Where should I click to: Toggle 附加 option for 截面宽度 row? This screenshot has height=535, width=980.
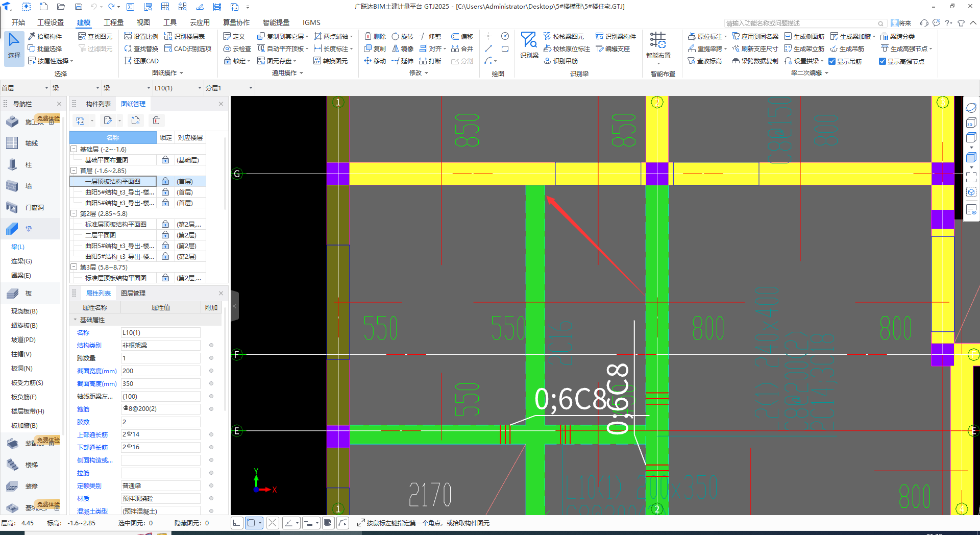(211, 371)
